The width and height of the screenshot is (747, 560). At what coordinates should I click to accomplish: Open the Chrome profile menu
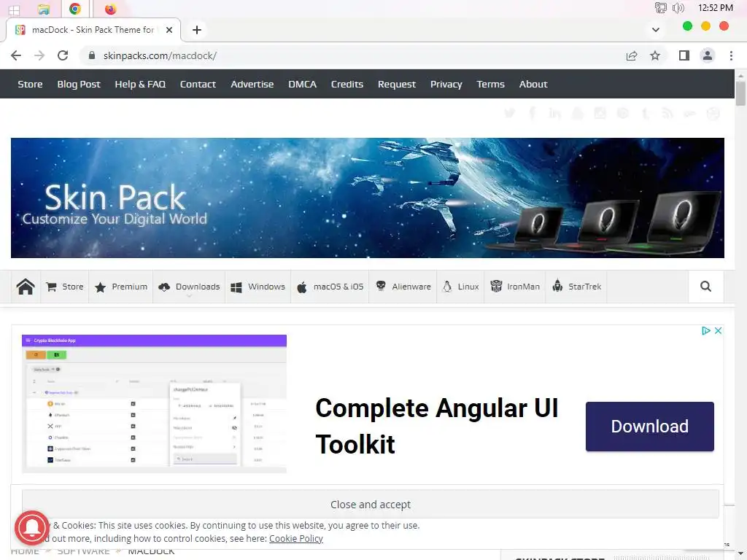click(708, 55)
